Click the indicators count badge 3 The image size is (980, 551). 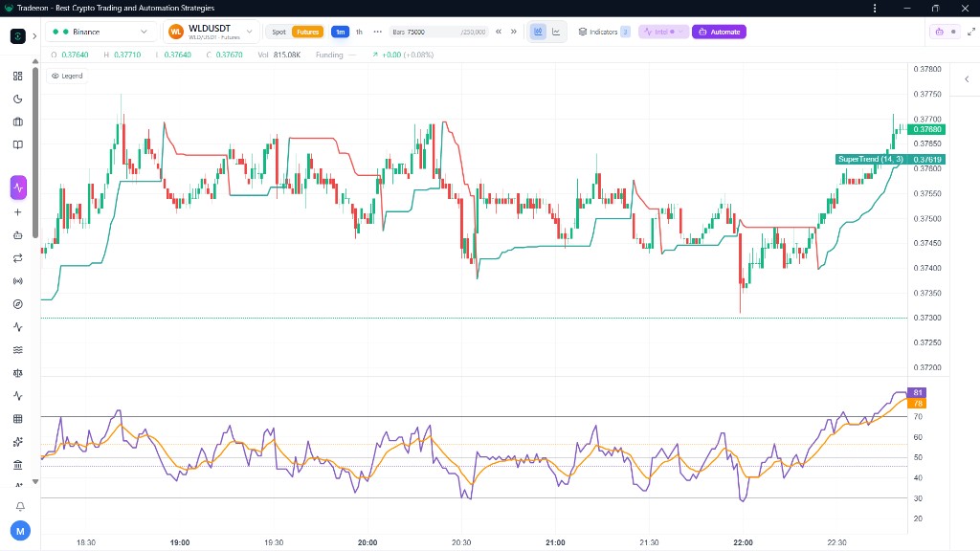625,32
